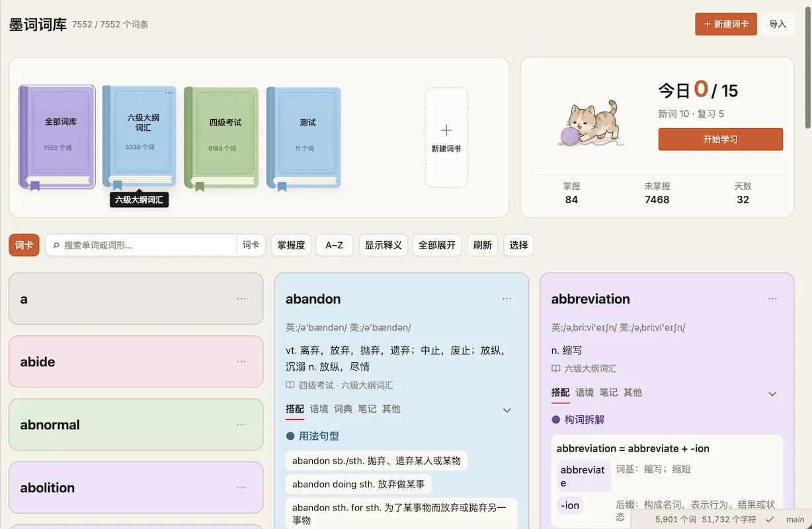
Task: Click 'abbreviation = abbreviate + -ion' text
Action: click(x=633, y=448)
